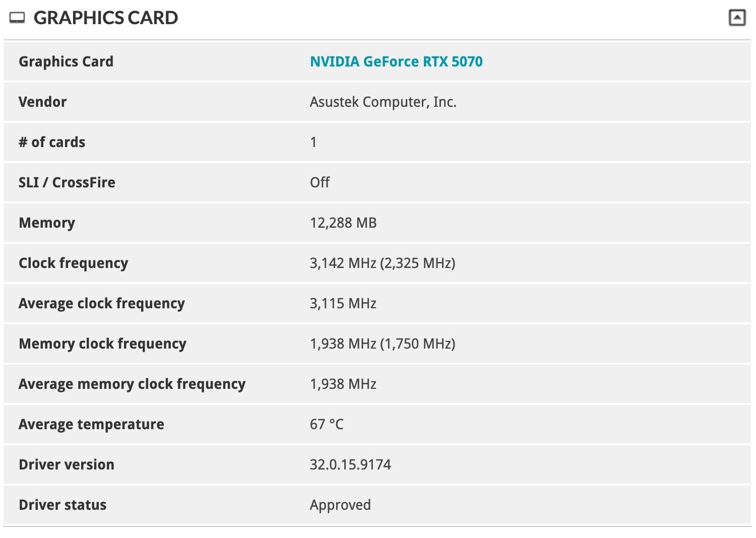This screenshot has height=538, width=756.
Task: Select the SLI / CrossFire label
Action: (67, 182)
